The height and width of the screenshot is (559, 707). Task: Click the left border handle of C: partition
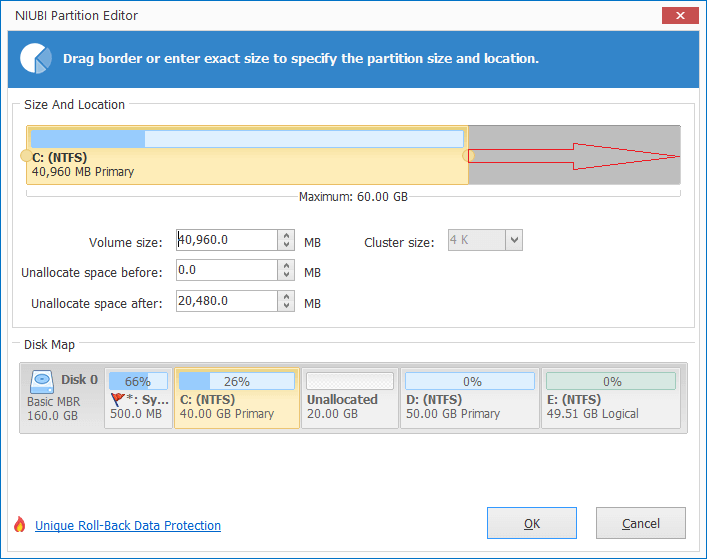25,156
